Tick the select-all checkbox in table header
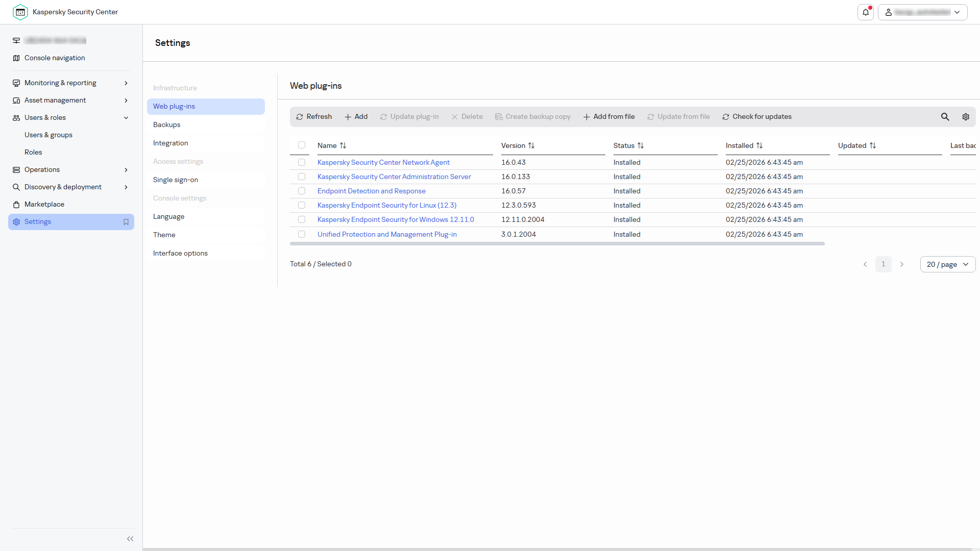 tap(302, 145)
